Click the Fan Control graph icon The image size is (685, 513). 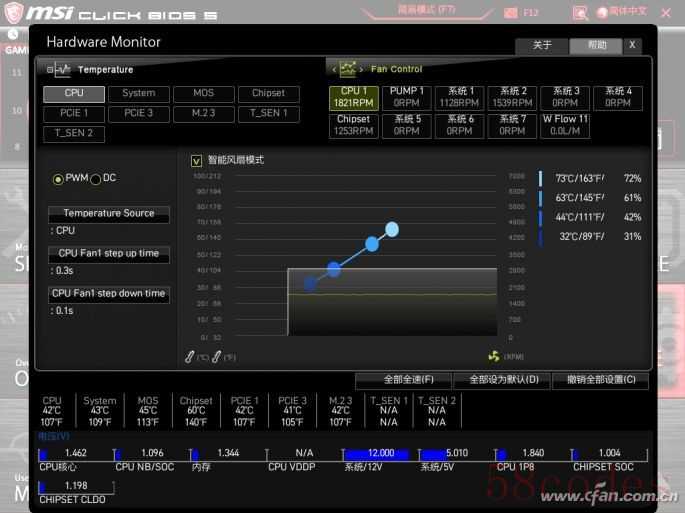(347, 69)
